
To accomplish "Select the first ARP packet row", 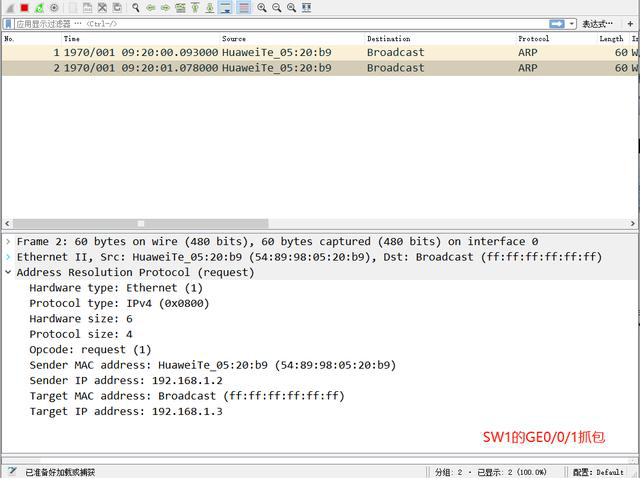I will click(x=300, y=52).
